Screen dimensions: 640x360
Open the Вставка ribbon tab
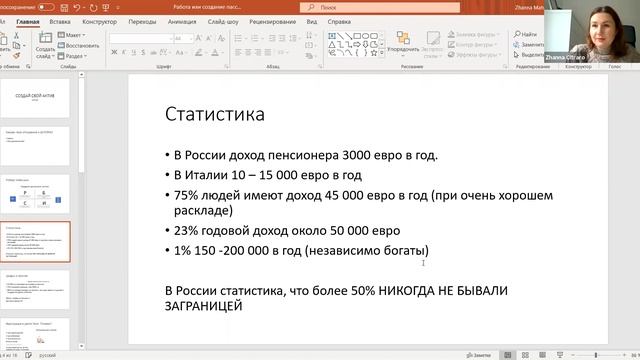point(60,22)
